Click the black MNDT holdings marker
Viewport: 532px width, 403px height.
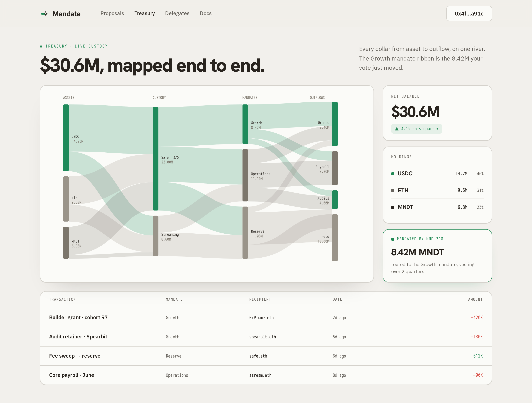pos(393,207)
